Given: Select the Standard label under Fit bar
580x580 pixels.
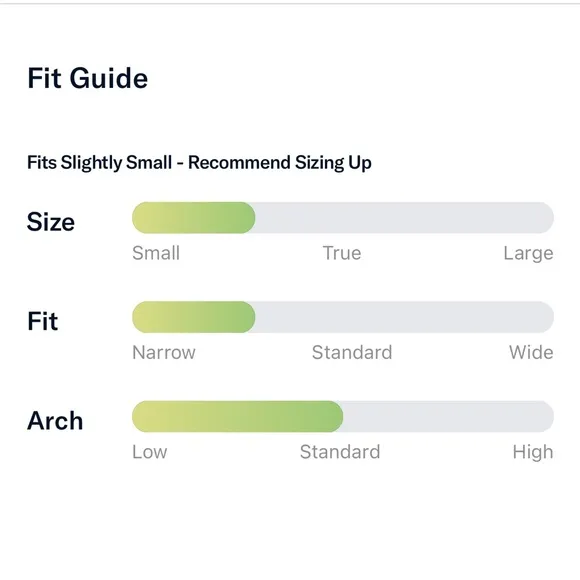Looking at the screenshot, I should pyautogui.click(x=352, y=353).
